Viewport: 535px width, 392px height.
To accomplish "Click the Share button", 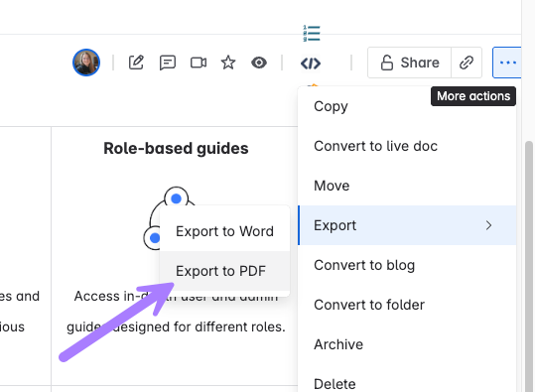I will 409,63.
